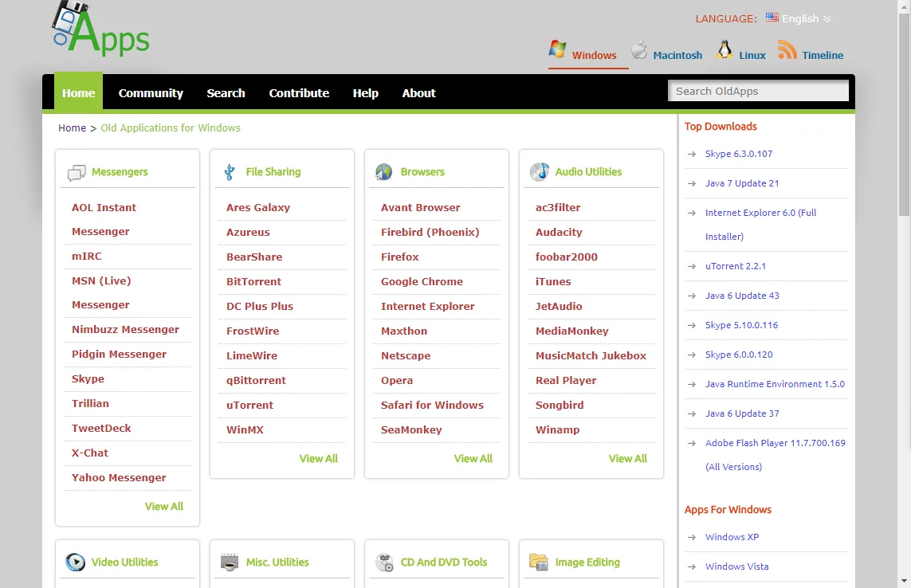Viewport: 911px width, 588px height.
Task: Open the Netscape link
Action: (x=406, y=355)
